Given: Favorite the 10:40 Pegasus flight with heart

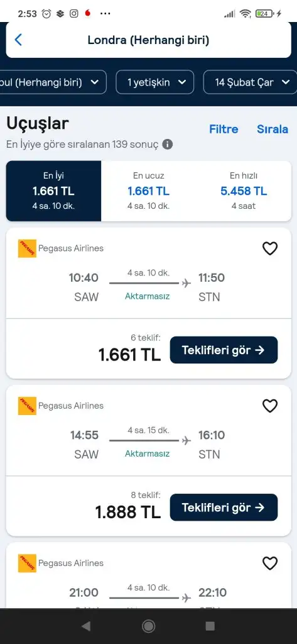Looking at the screenshot, I should point(270,248).
